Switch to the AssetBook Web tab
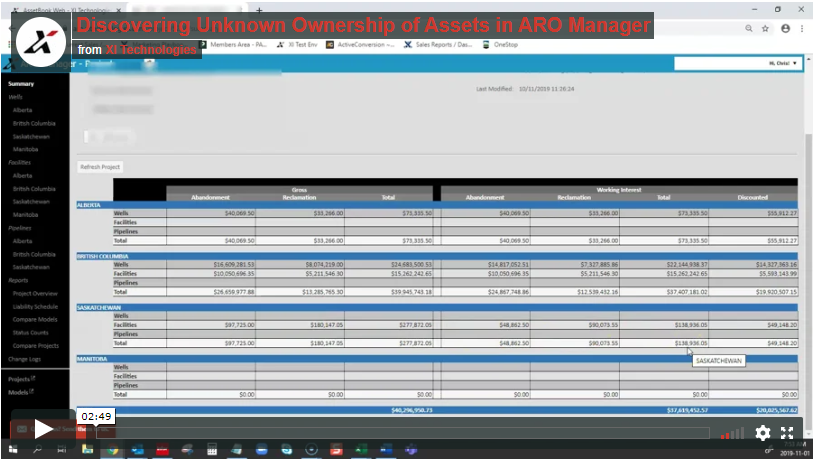This screenshot has width=821, height=461. point(65,10)
